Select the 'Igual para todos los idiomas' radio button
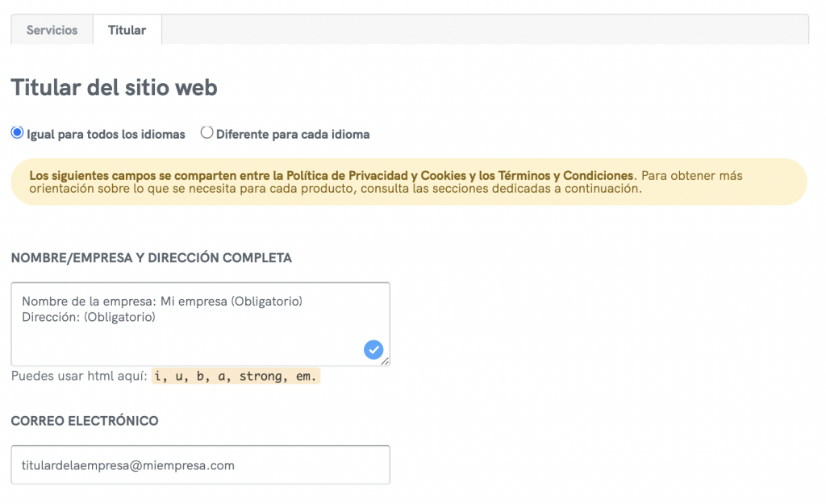Screen dimensions: 826x504 (x=17, y=133)
